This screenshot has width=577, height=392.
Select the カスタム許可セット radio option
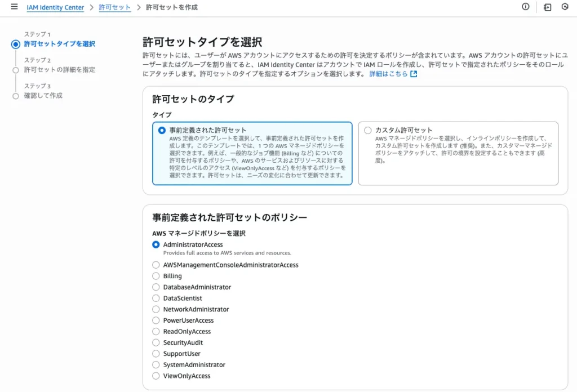tap(368, 130)
